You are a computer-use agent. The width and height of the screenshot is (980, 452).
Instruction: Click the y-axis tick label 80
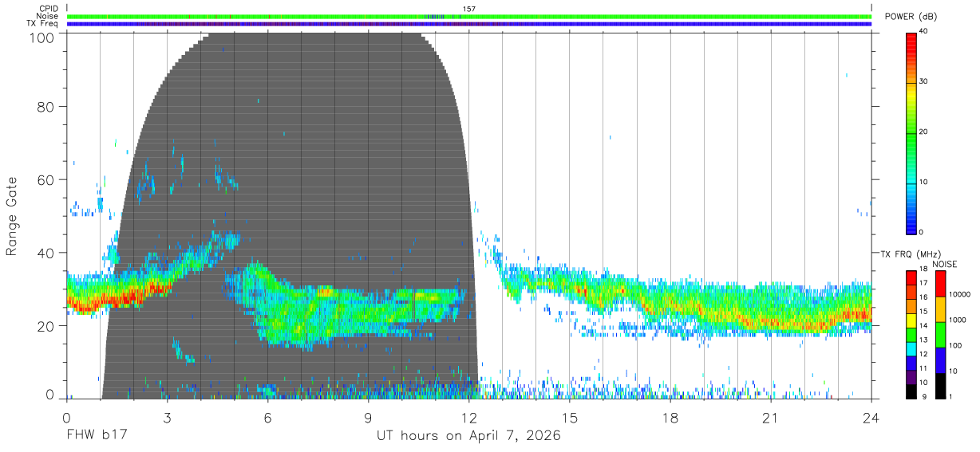point(45,107)
